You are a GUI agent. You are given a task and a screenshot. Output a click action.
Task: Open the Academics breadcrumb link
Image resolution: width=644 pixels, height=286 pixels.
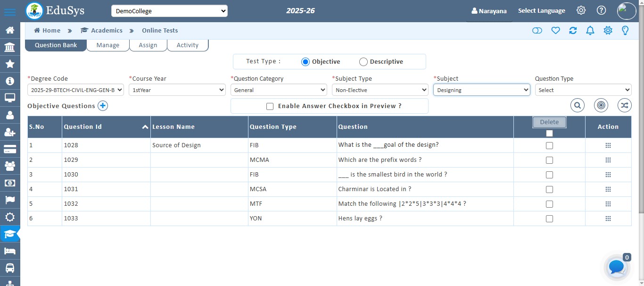pyautogui.click(x=106, y=30)
